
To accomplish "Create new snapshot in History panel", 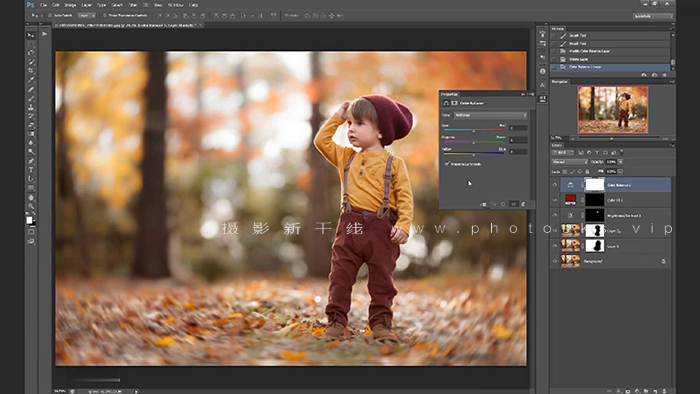I will [654, 75].
